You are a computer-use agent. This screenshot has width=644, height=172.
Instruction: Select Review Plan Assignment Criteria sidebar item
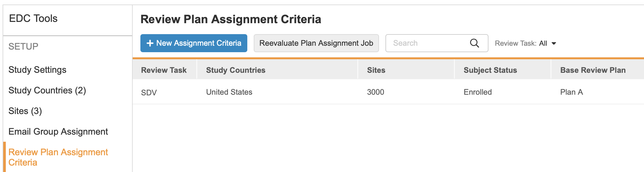58,157
